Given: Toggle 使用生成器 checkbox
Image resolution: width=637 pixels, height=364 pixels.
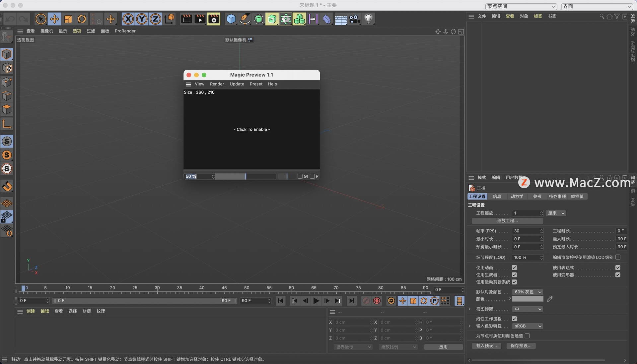Looking at the screenshot, I should (514, 275).
